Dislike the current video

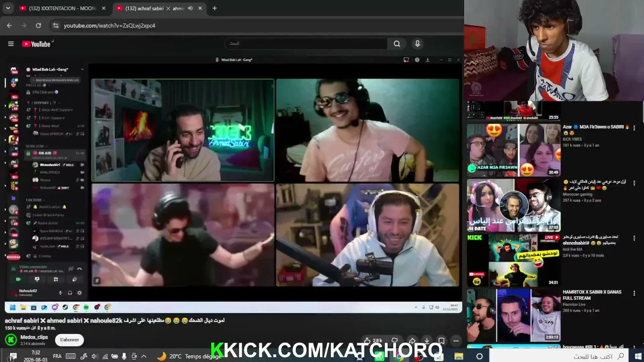coord(395,341)
